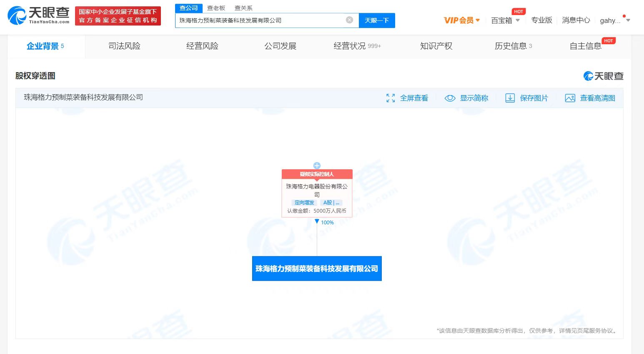This screenshot has height=354, width=644.
Task: Clear the search box with the X icon
Action: point(349,20)
